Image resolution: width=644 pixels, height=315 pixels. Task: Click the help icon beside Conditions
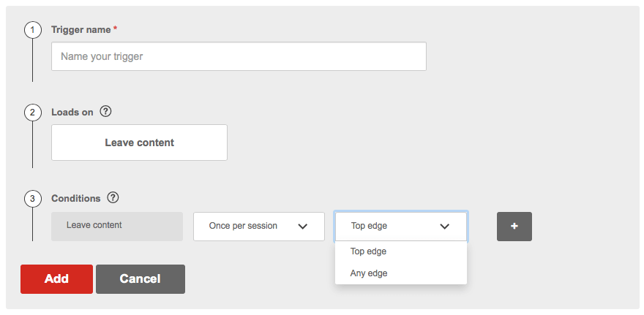point(113,197)
